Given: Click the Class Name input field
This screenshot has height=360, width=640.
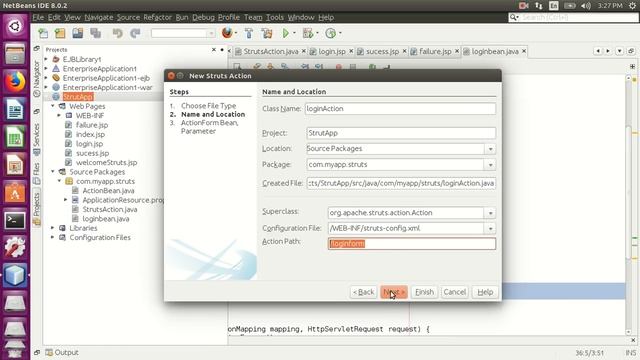Looking at the screenshot, I should (400, 109).
